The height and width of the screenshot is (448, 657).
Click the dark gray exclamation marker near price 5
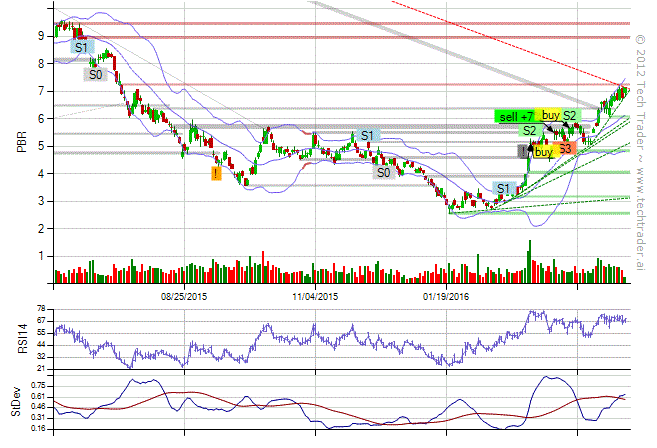point(523,151)
